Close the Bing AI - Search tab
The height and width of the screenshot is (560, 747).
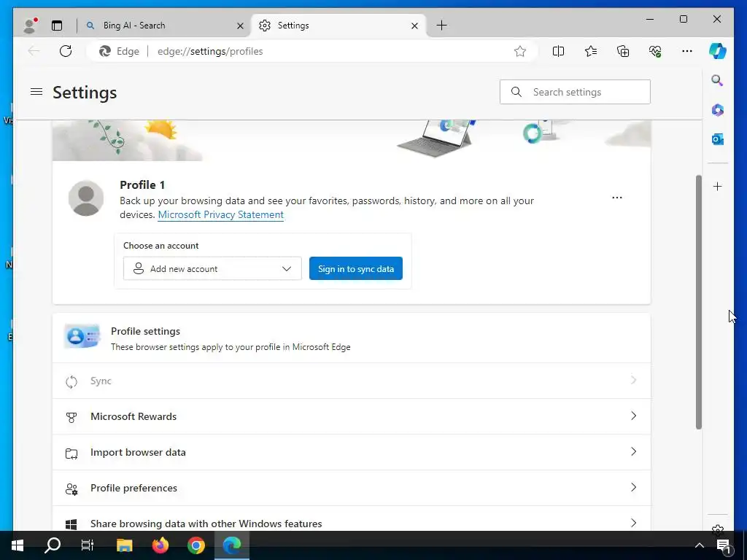point(240,26)
